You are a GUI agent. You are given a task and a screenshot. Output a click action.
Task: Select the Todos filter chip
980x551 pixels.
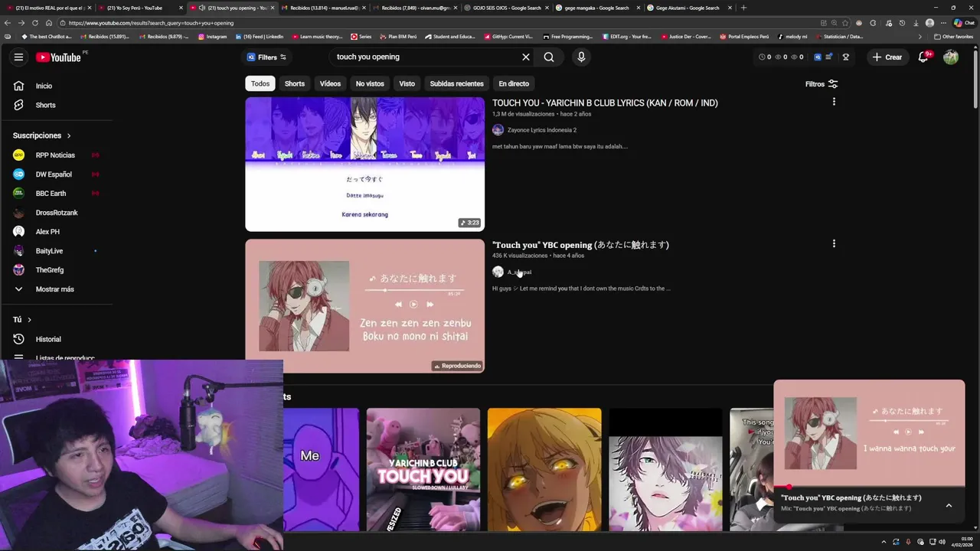260,83
